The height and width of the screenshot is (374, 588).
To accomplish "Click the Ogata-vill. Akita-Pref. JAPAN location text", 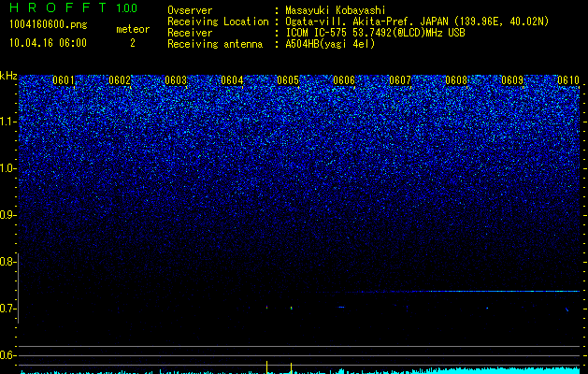I will (x=417, y=22).
